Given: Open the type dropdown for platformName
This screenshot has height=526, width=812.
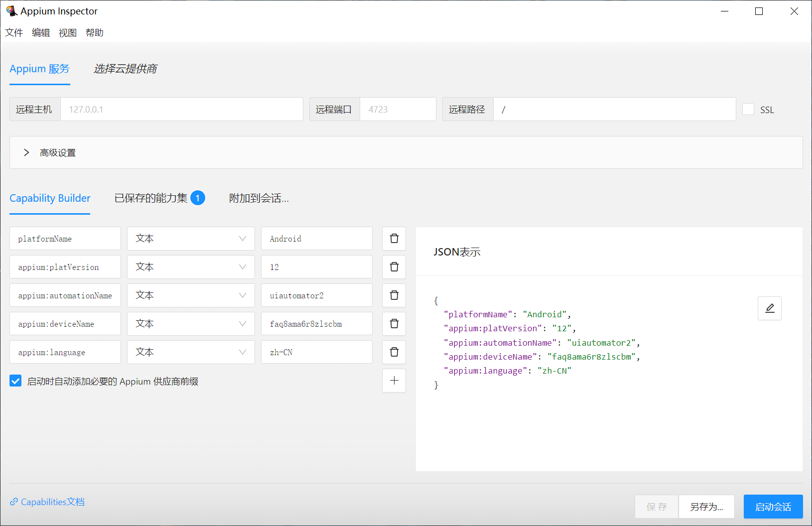Looking at the screenshot, I should click(191, 239).
